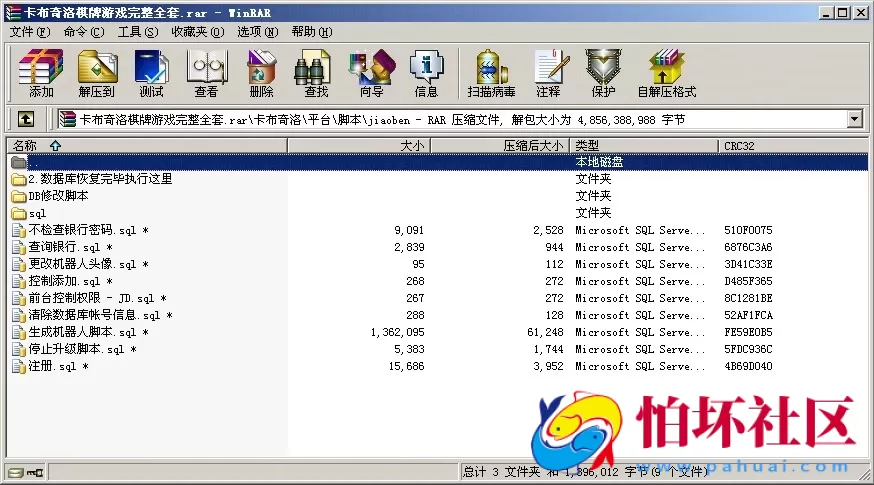Sort by the 大小 column header
874x485 pixels.
point(359,146)
